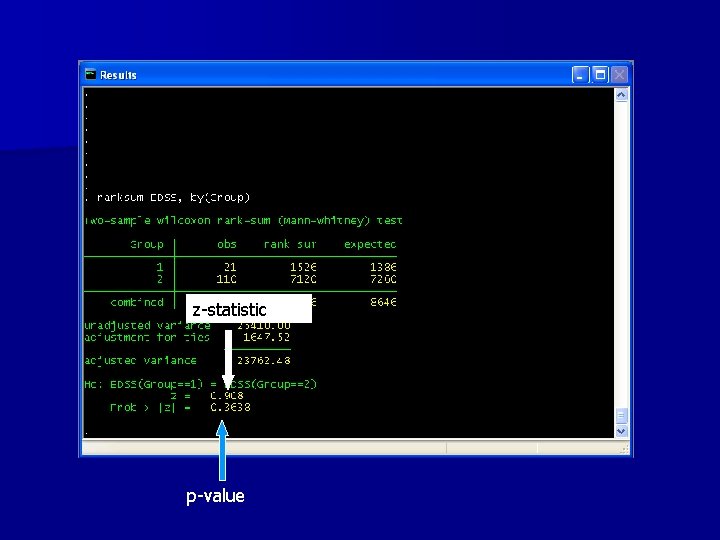Click the 'expected' column header
Image resolution: width=720 pixels, height=540 pixels.
coord(370,245)
